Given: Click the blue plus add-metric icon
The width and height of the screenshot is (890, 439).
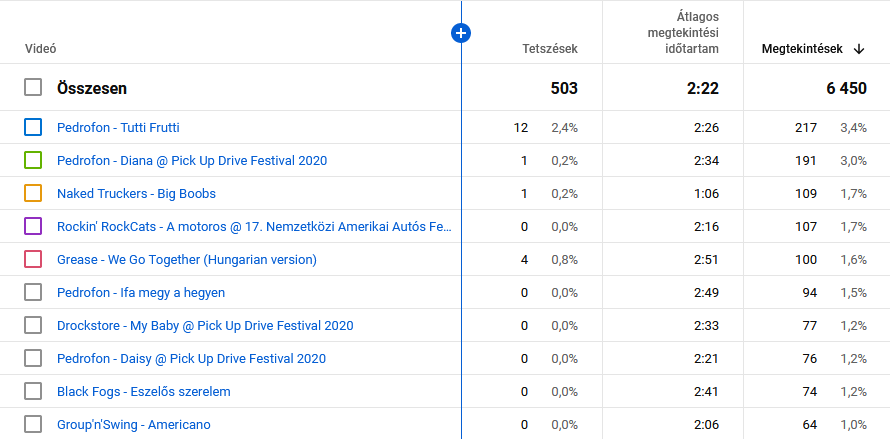Looking at the screenshot, I should [461, 33].
